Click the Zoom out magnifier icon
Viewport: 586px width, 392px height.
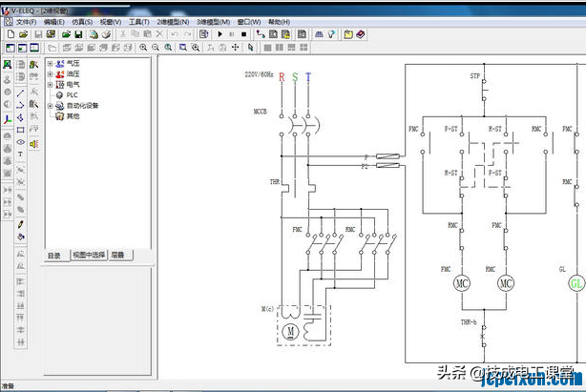(x=156, y=48)
